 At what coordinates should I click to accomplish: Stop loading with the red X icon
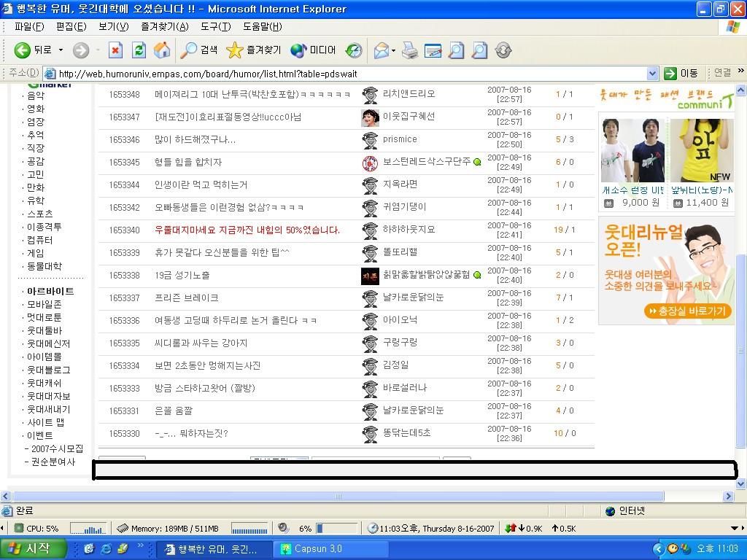point(115,50)
